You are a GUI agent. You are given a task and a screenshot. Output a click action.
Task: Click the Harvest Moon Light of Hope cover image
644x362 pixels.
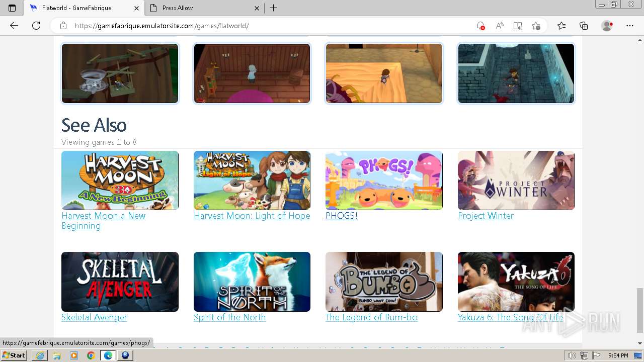click(x=252, y=180)
